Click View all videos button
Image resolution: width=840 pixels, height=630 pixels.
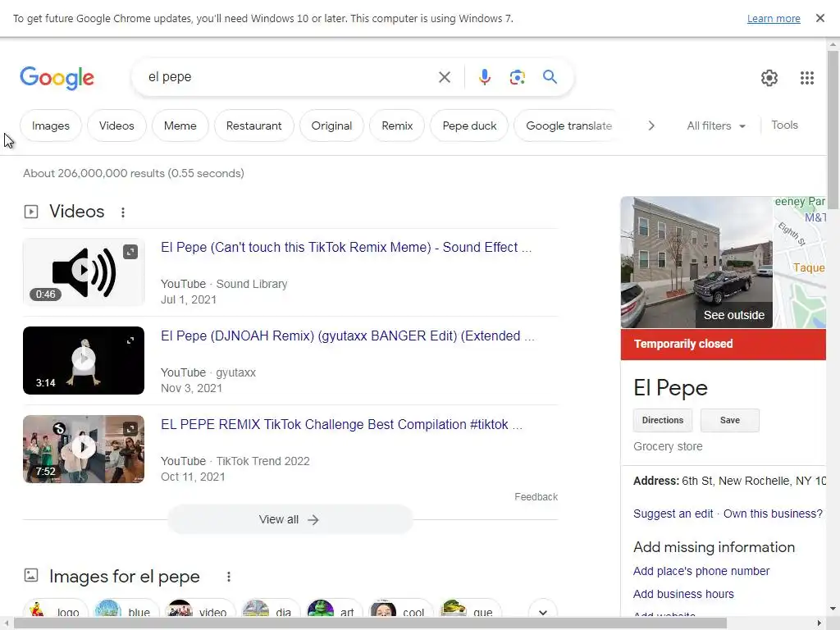290,519
